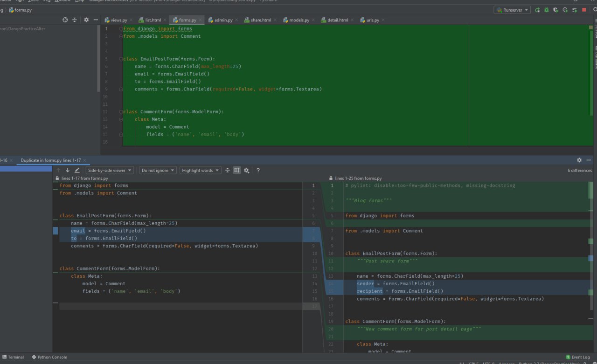Image resolution: width=597 pixels, height=364 pixels.
Task: Close the urls.py tab
Action: point(383,20)
